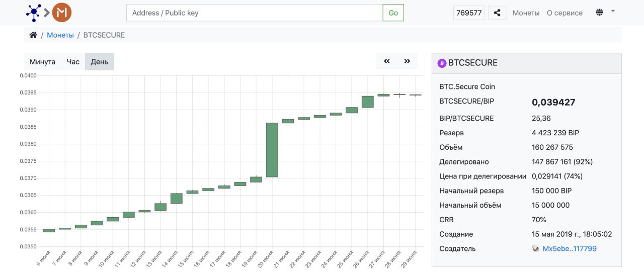Open the О сервисе menu item
644x276 pixels.
pos(565,13)
